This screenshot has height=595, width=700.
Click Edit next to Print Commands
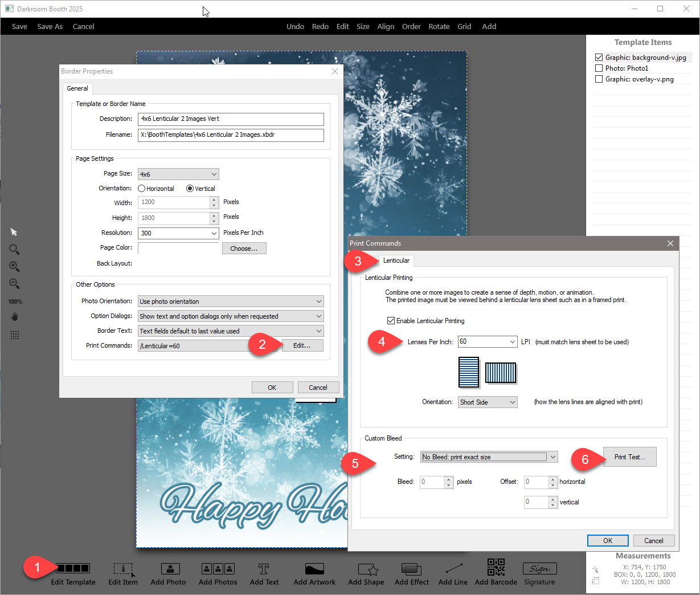[302, 345]
